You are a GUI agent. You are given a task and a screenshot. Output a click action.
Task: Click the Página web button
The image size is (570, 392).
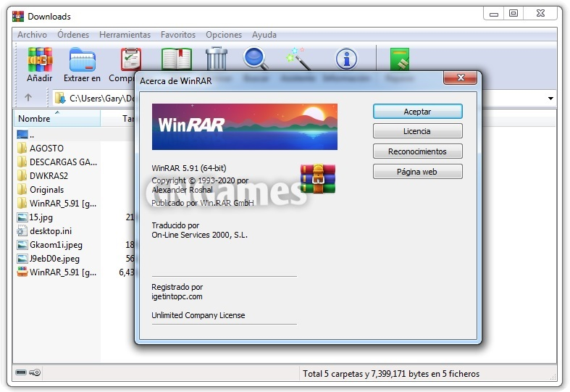(418, 172)
